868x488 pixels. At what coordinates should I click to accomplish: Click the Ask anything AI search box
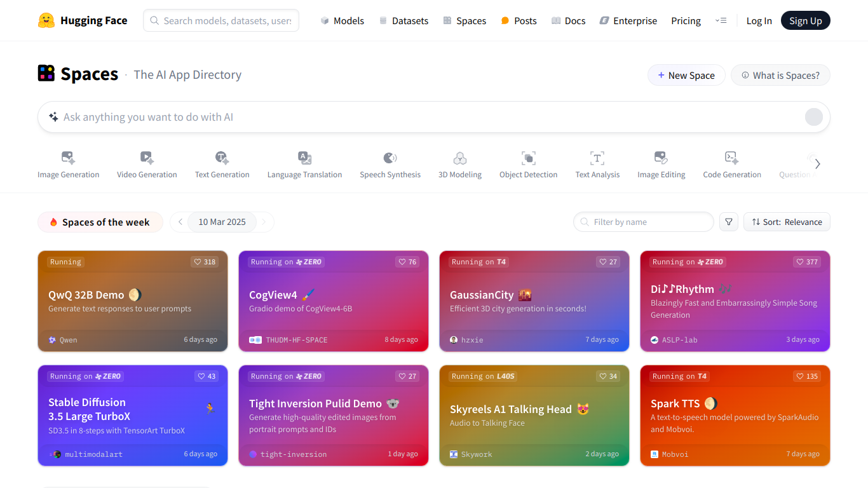(x=434, y=117)
